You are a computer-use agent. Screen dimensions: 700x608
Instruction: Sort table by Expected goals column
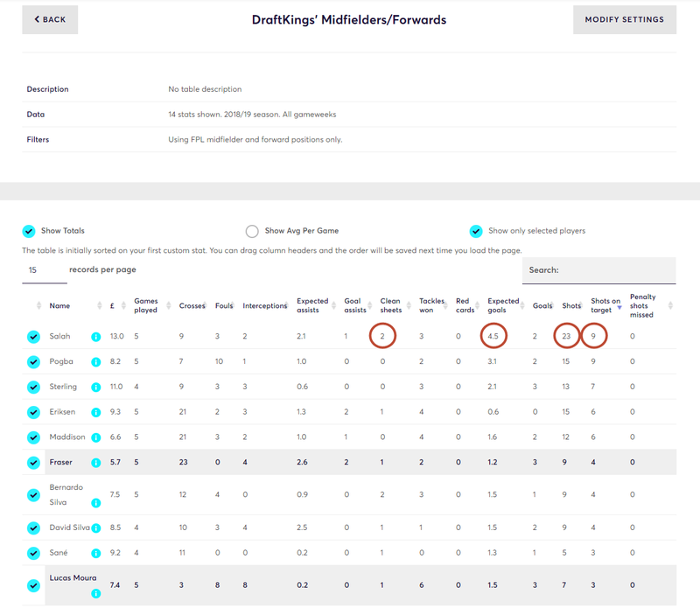click(x=503, y=306)
